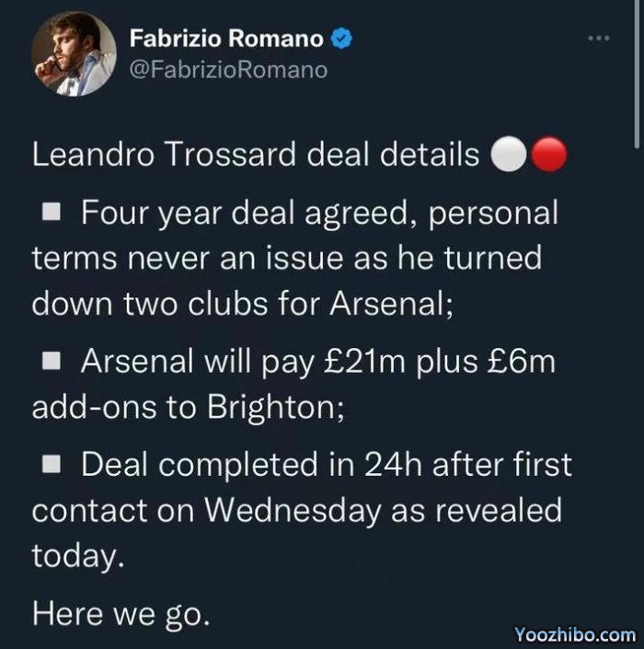Click the "contact on Wednesday as revealed" line

click(x=296, y=510)
